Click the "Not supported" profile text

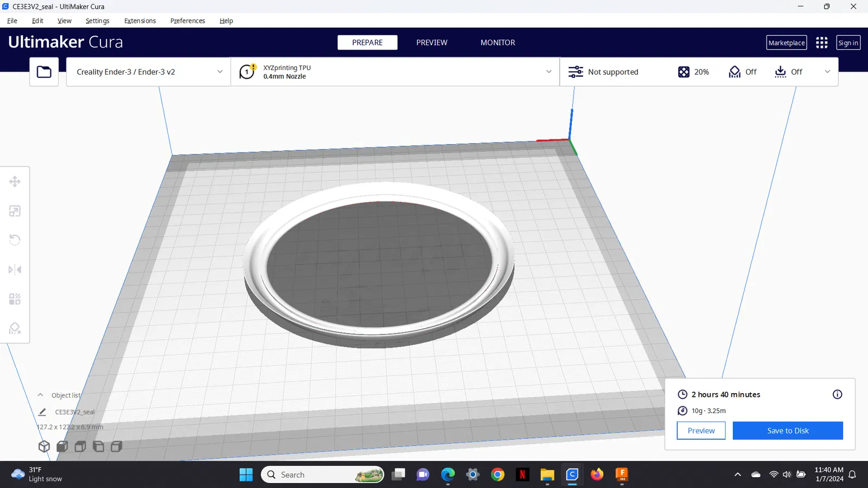click(613, 72)
